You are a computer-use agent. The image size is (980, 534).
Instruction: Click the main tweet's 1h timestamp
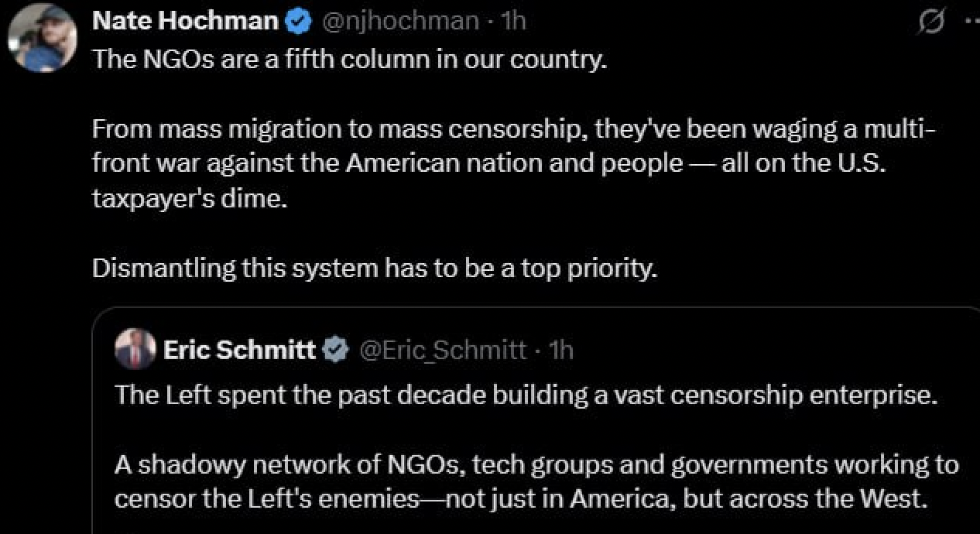click(x=513, y=22)
